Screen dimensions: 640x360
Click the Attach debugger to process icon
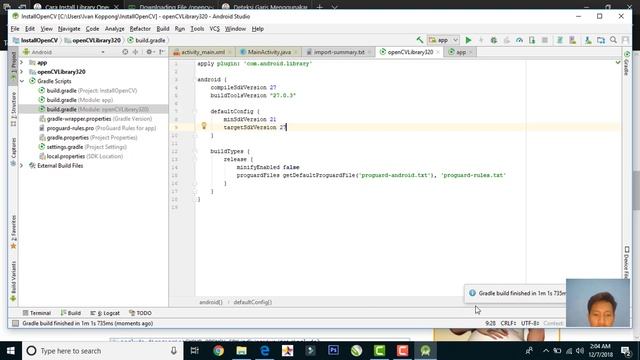tap(532, 40)
